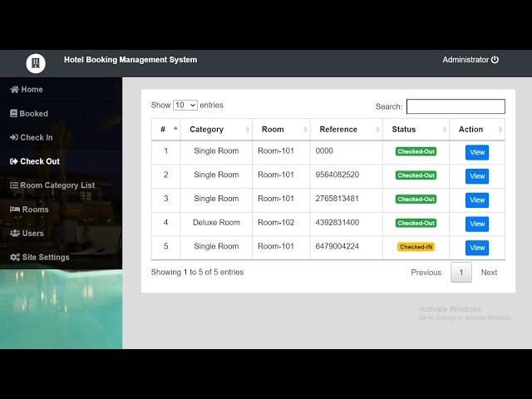Click the Site Settings gears icon
Image resolution: width=532 pixels, height=399 pixels.
point(15,257)
